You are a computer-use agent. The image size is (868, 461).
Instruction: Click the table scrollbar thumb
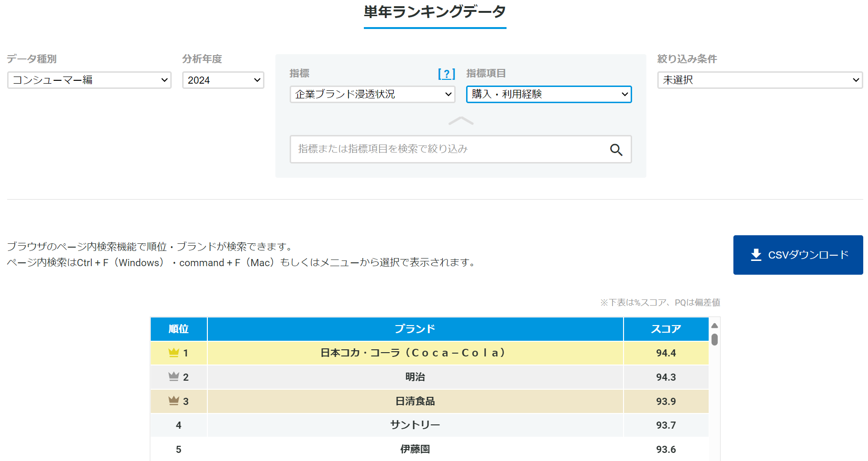(714, 339)
